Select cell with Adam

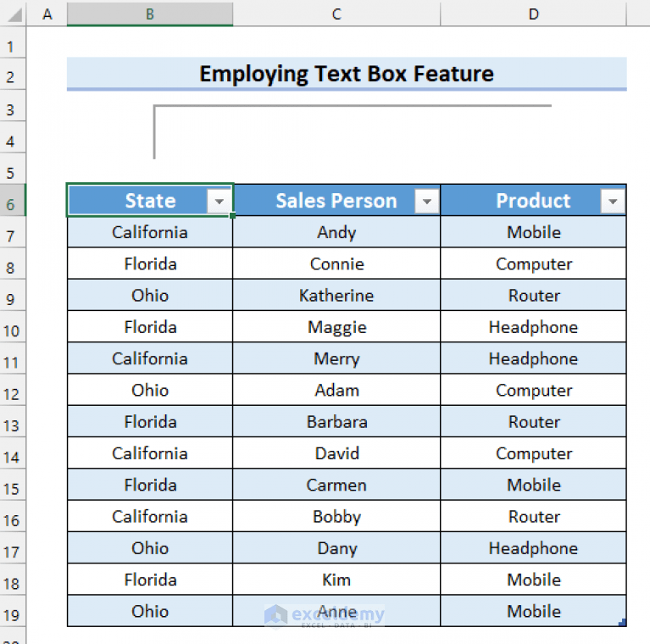pos(336,390)
